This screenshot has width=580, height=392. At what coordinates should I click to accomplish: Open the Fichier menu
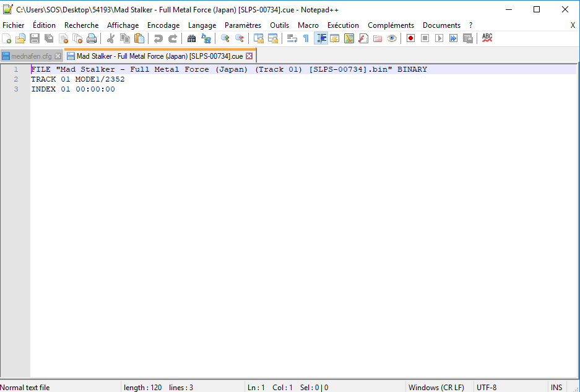tap(14, 25)
